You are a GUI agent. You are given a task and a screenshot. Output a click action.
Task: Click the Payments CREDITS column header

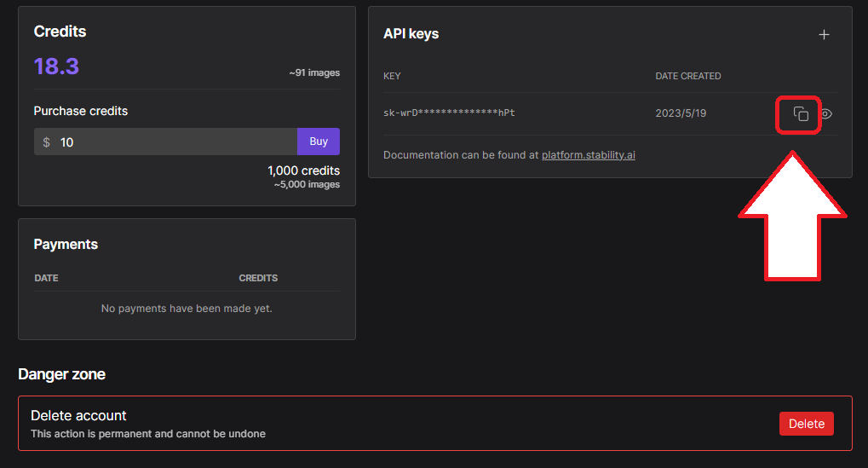coord(258,278)
